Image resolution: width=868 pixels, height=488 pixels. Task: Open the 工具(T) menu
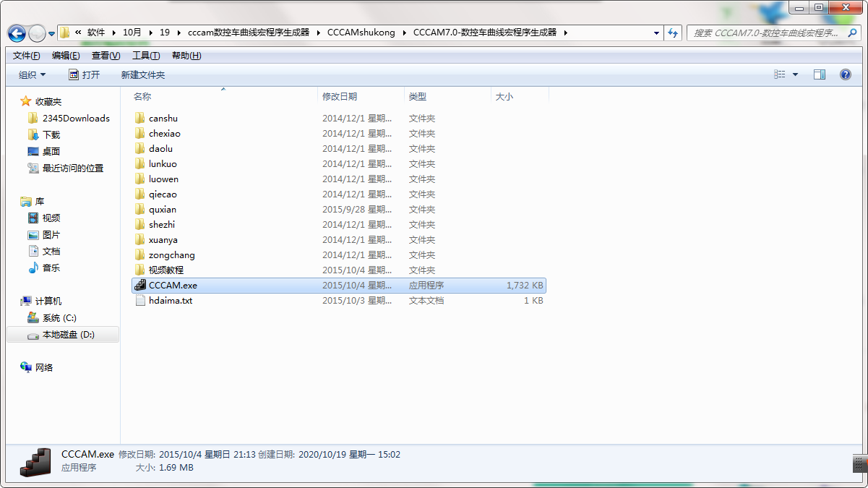tap(146, 56)
